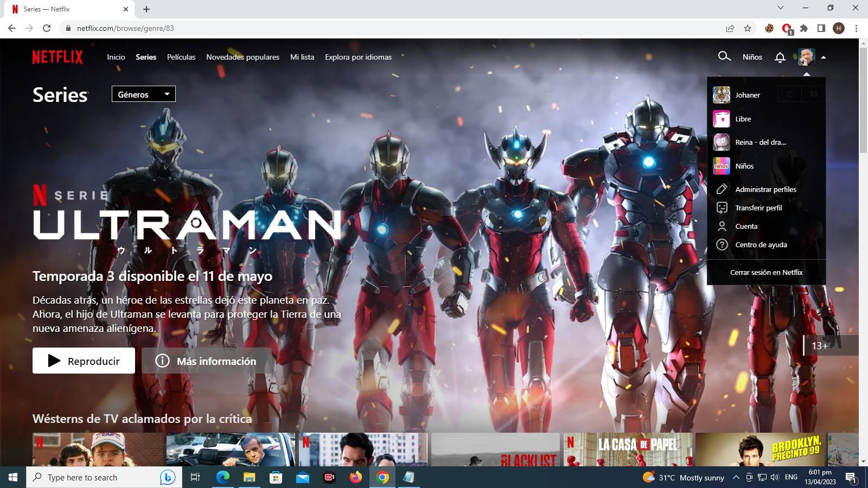Open Netflix search with magnifier icon
The width and height of the screenshot is (868, 488).
point(724,56)
